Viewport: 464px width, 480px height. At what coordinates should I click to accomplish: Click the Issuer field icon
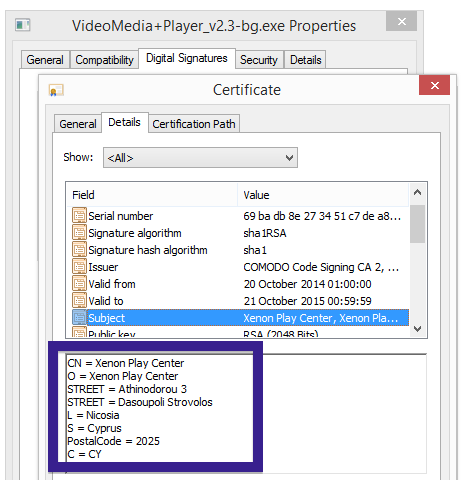coord(79,267)
